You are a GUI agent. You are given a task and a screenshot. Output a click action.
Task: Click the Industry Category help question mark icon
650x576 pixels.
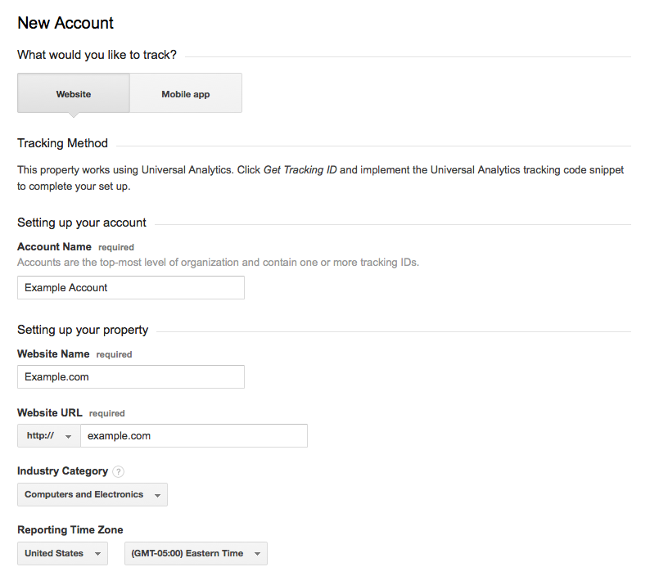(x=118, y=471)
